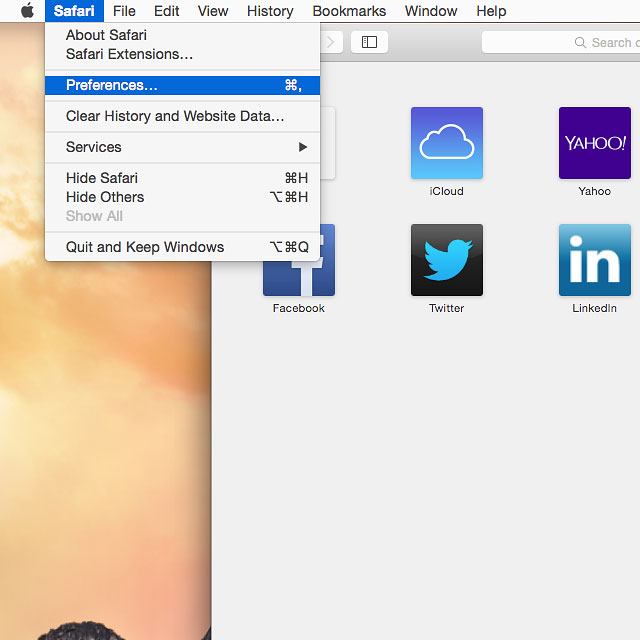The height and width of the screenshot is (640, 640).
Task: Click the Twitter label text
Action: pyautogui.click(x=447, y=308)
